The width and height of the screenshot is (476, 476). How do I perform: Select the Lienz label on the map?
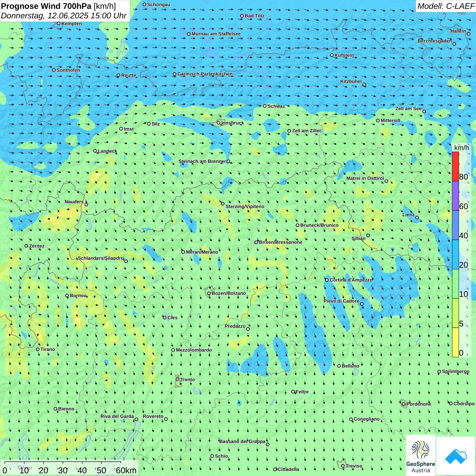(x=408, y=215)
